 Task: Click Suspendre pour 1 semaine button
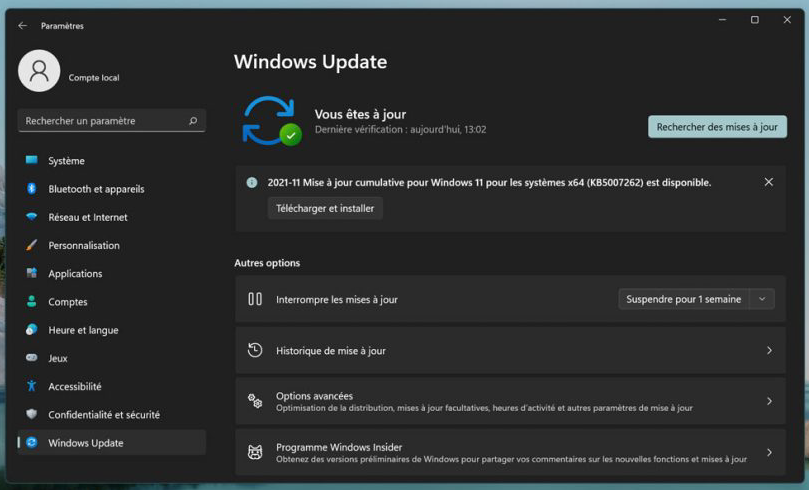point(684,299)
